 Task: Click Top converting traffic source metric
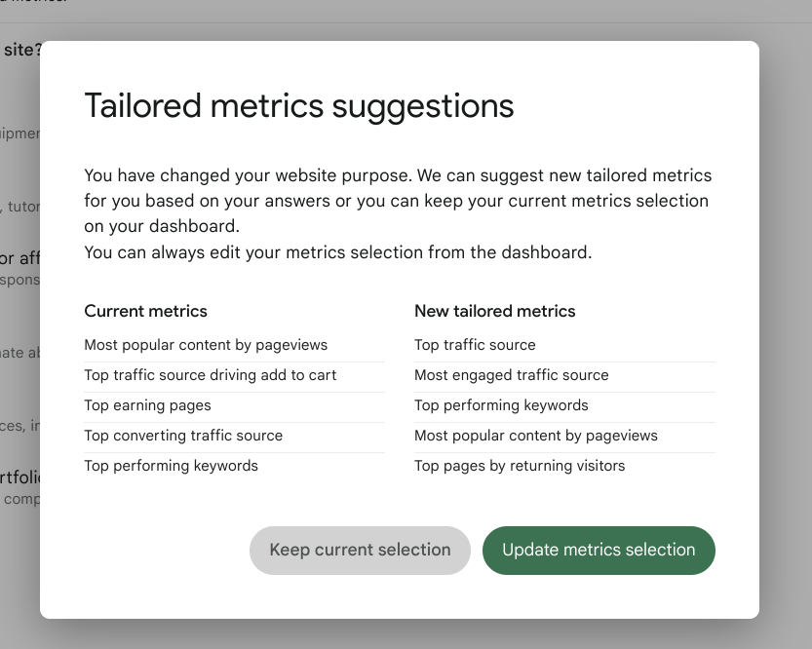tap(185, 436)
